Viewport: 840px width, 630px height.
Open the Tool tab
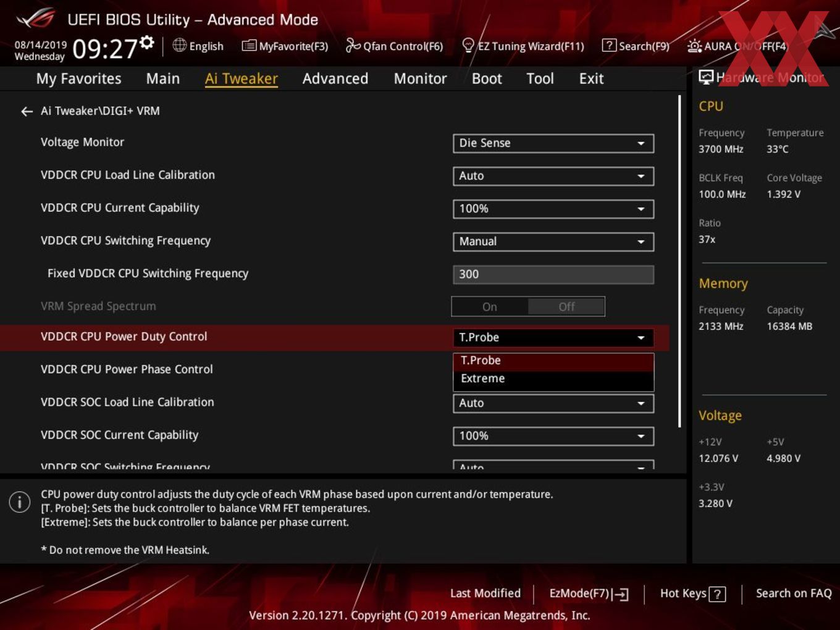pos(540,79)
